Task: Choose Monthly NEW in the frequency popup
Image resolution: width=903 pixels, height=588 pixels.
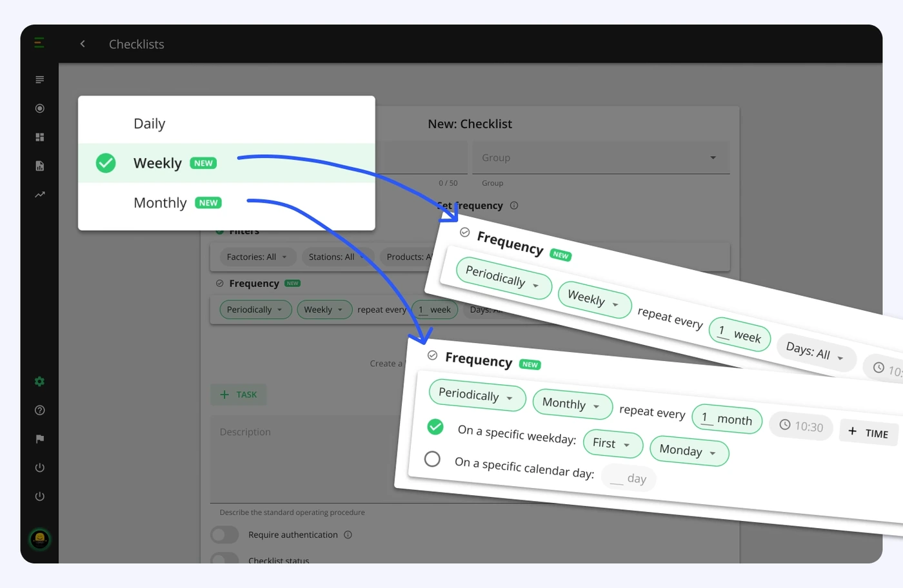Action: point(226,202)
